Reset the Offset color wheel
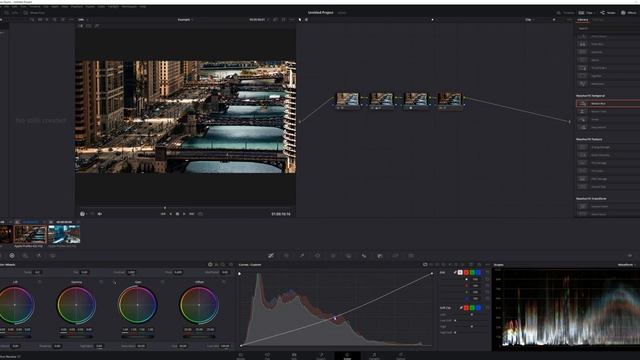 coord(224,282)
